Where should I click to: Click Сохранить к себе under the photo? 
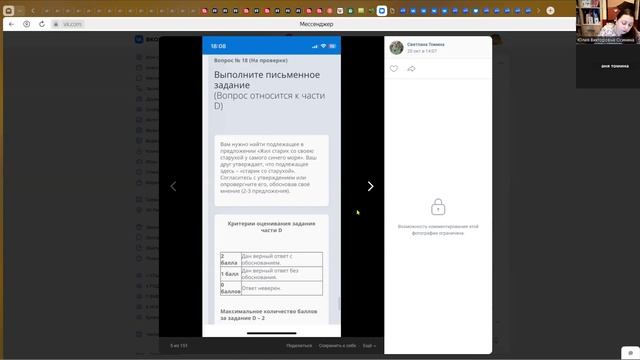[337, 346]
